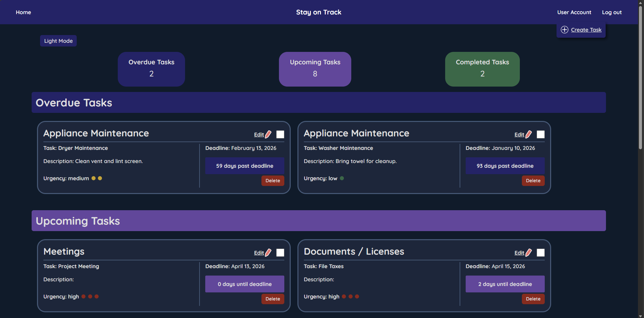Viewport: 644px width, 318px height.
Task: Click the page vertical scrollbar thumb
Action: 641,77
